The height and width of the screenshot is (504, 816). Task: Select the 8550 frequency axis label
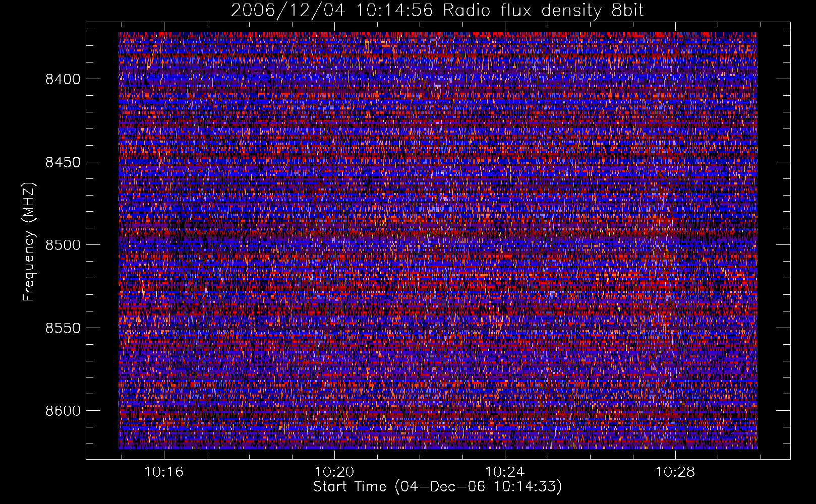63,328
